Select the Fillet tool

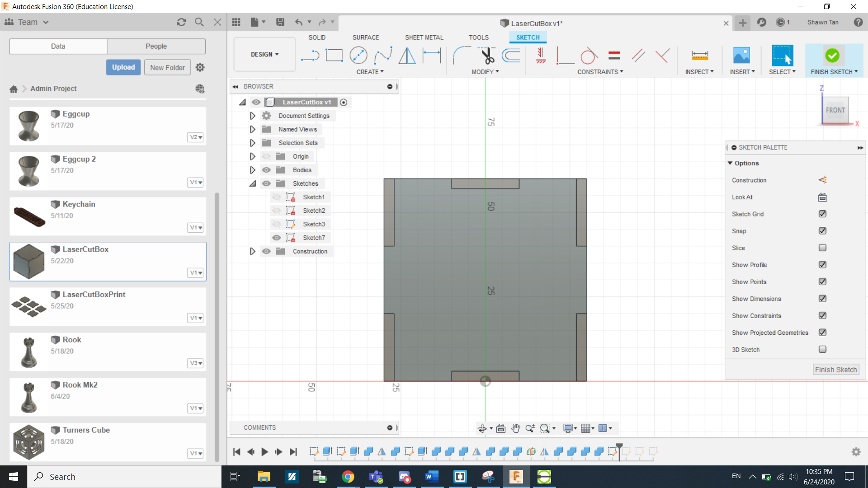(461, 56)
